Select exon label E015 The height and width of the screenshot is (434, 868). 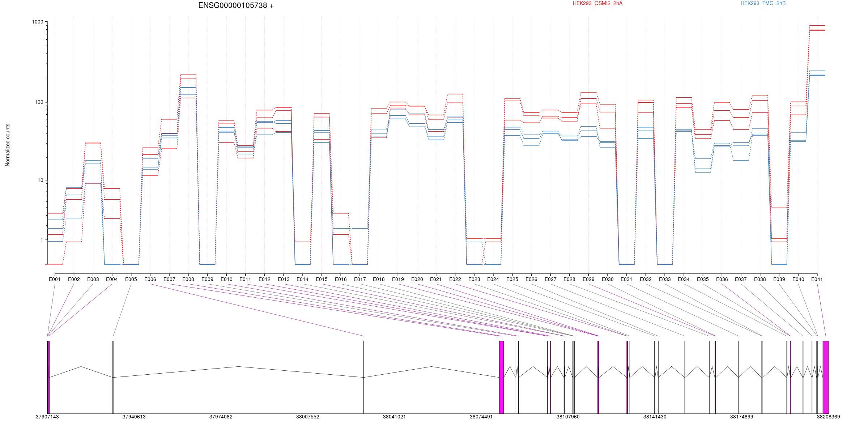322,279
